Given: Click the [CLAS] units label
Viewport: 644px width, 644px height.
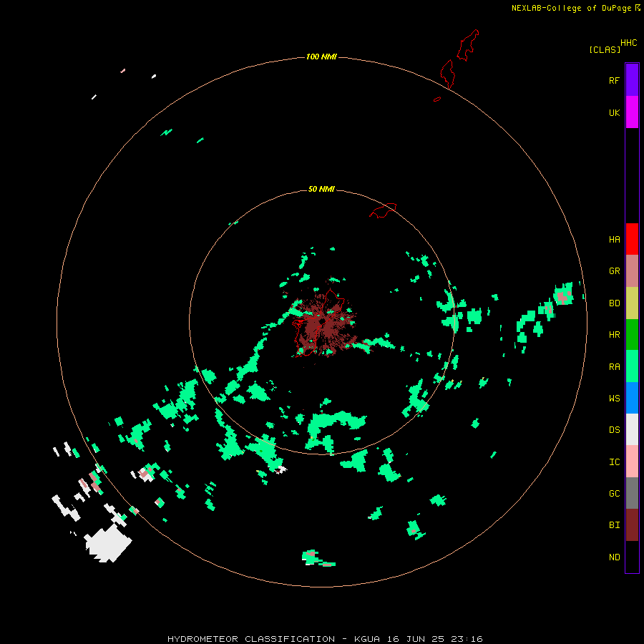Looking at the screenshot, I should pos(605,50).
